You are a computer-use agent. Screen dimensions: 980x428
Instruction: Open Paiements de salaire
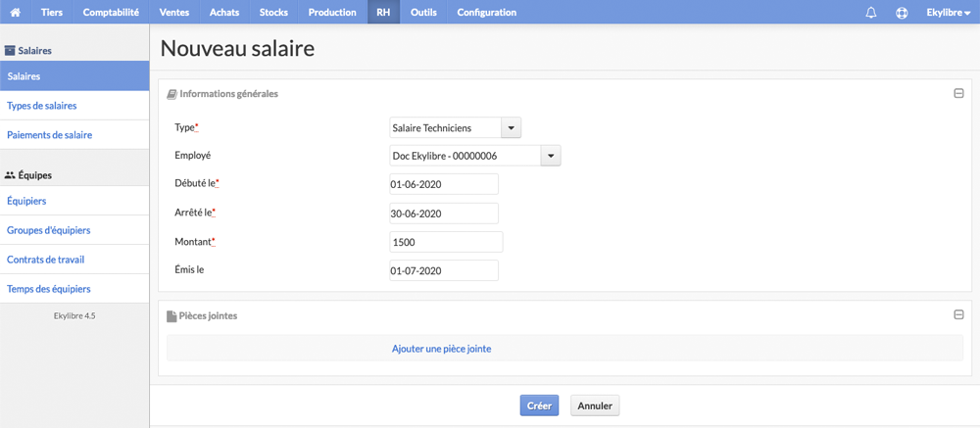(74, 134)
